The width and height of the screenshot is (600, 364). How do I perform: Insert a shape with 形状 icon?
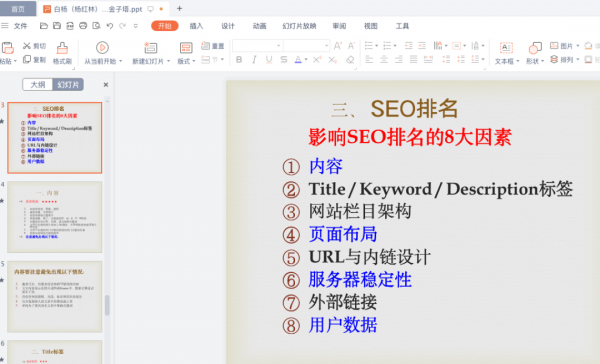click(535, 47)
